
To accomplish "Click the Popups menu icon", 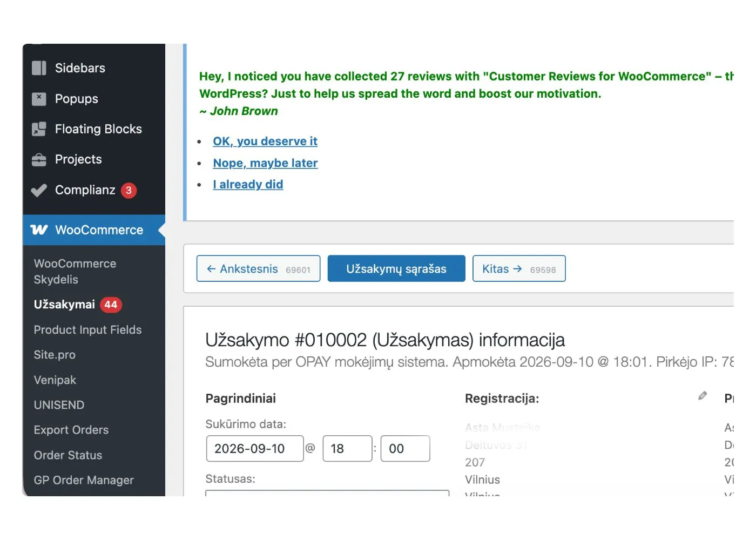I will pos(39,99).
